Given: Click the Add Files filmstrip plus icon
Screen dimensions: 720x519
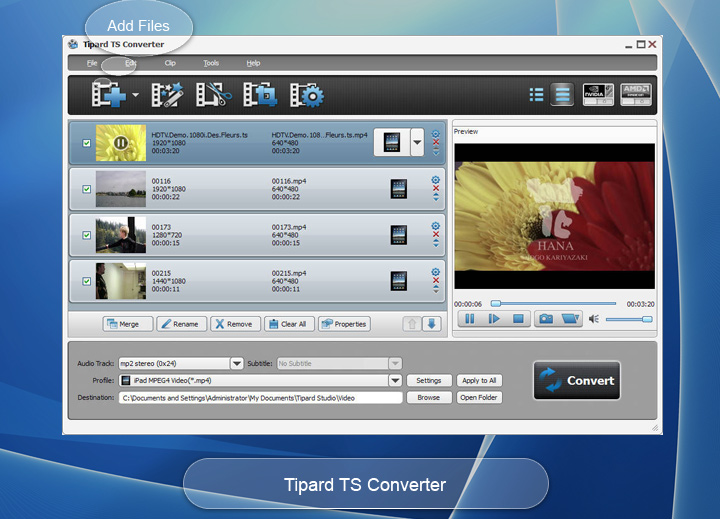Looking at the screenshot, I should [x=109, y=95].
